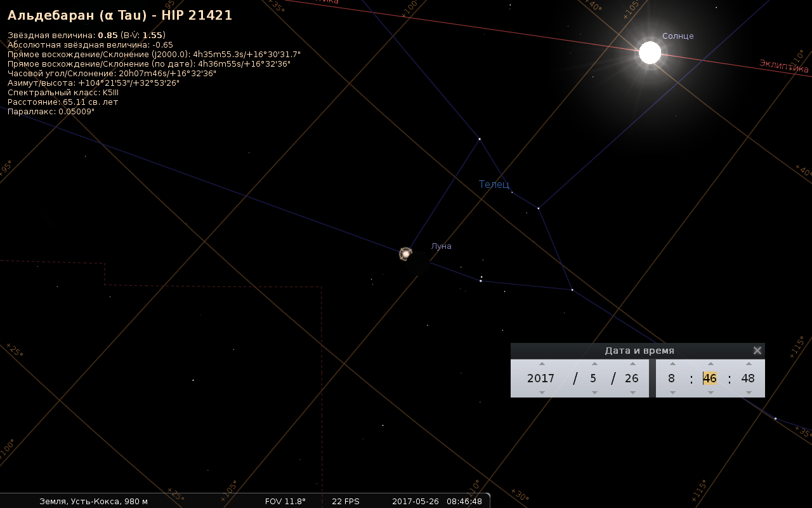The width and height of the screenshot is (812, 508).
Task: Select the Moon labeled Луна
Action: 419,263
